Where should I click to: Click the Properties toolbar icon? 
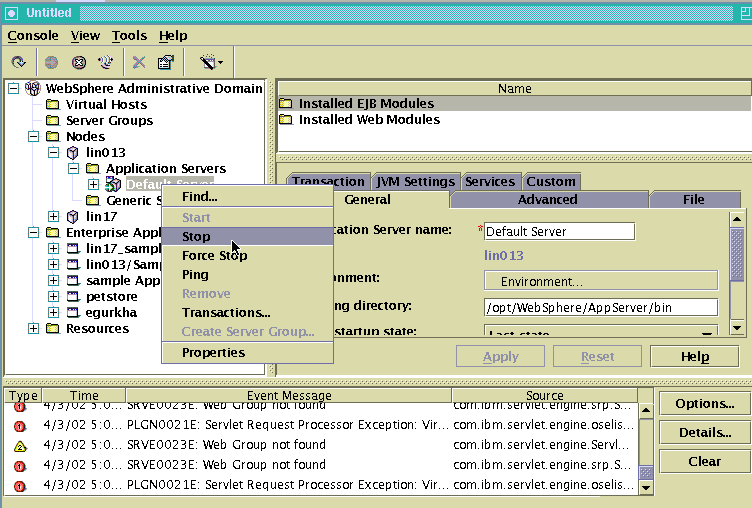[166, 62]
